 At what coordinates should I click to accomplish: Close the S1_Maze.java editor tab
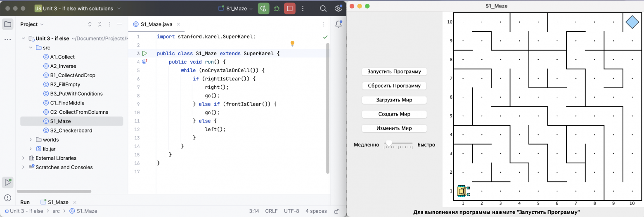[178, 24]
